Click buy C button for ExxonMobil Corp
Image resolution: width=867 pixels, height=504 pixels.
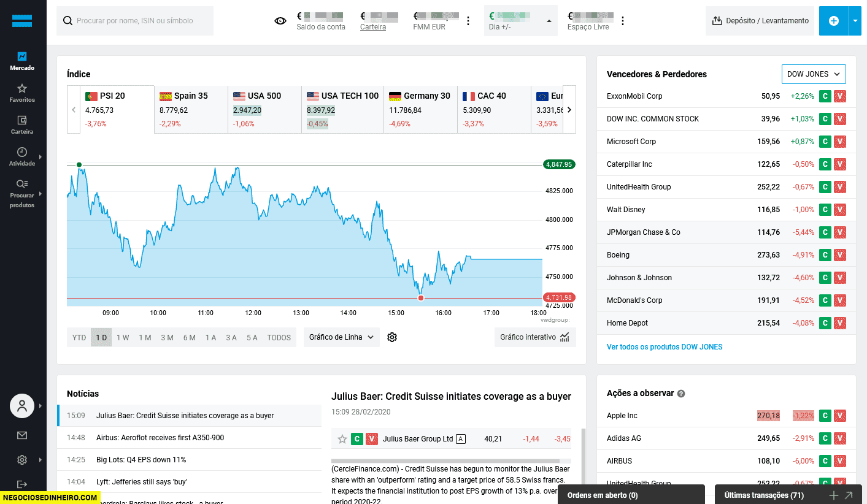coord(825,96)
